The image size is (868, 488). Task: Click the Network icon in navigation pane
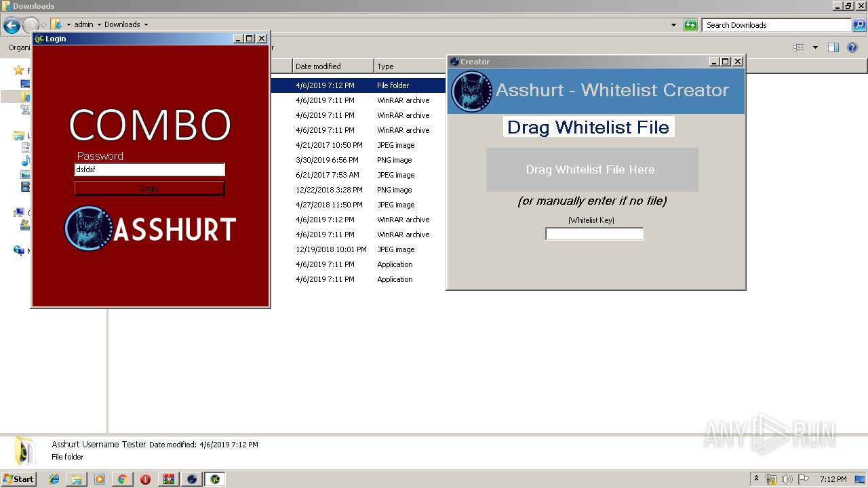19,251
